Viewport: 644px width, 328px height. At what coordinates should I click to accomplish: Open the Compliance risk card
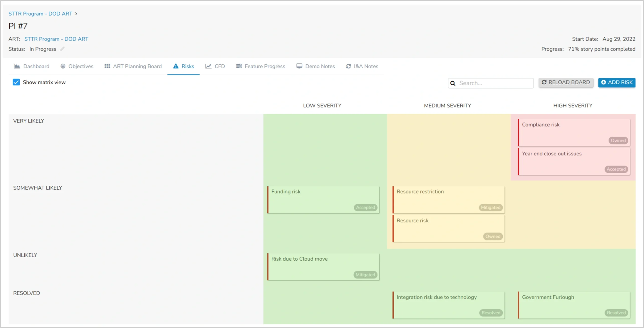click(574, 132)
